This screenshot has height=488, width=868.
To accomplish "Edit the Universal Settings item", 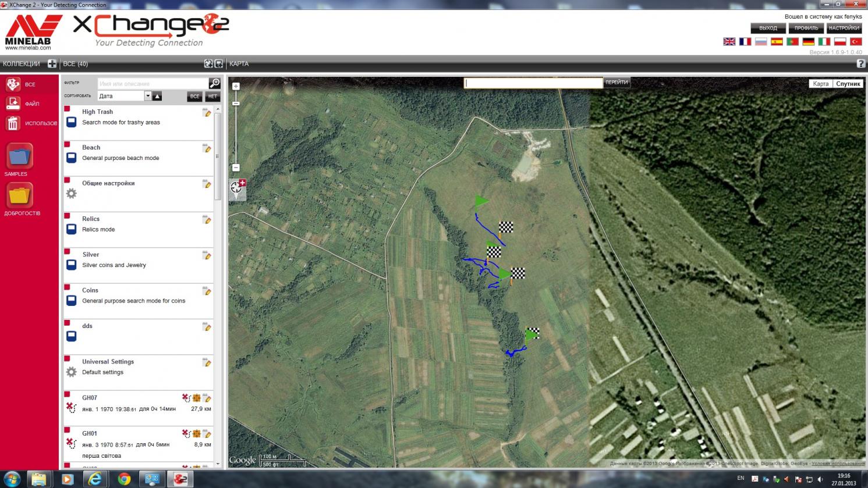I will point(207,362).
